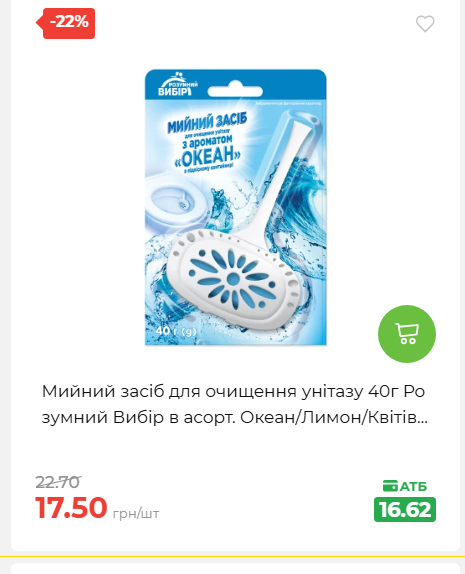Click the МИЙНИЙ ЗАСІБ heading on the package
Screen dimensions: 465x574
click(x=207, y=123)
